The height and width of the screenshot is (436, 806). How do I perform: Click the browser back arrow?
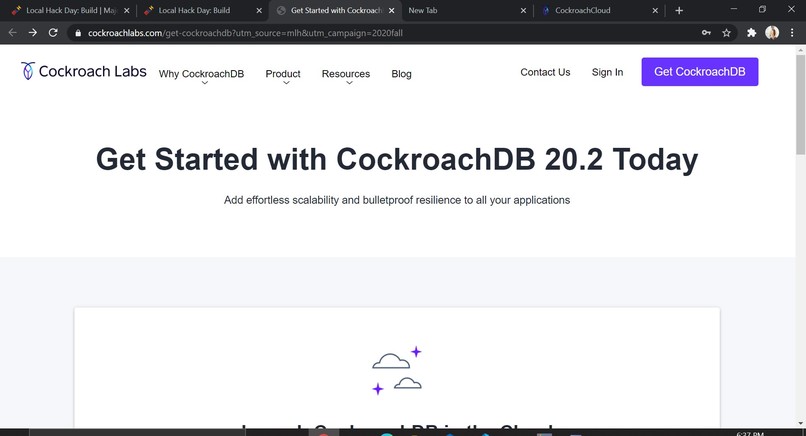(x=12, y=32)
